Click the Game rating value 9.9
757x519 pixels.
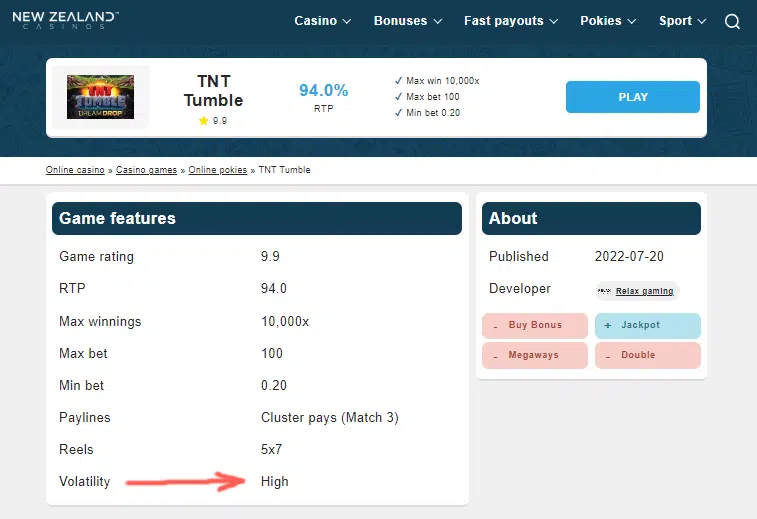[270, 256]
